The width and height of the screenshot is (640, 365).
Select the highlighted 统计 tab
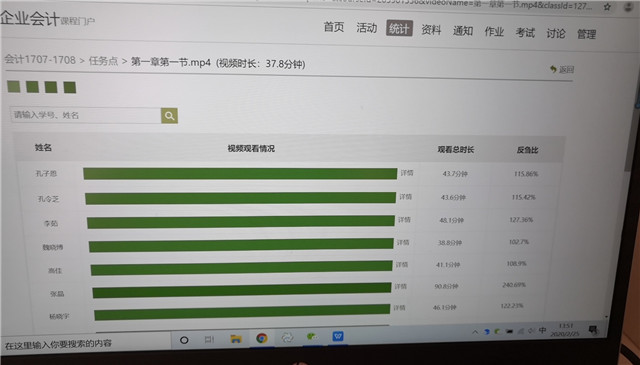point(399,29)
